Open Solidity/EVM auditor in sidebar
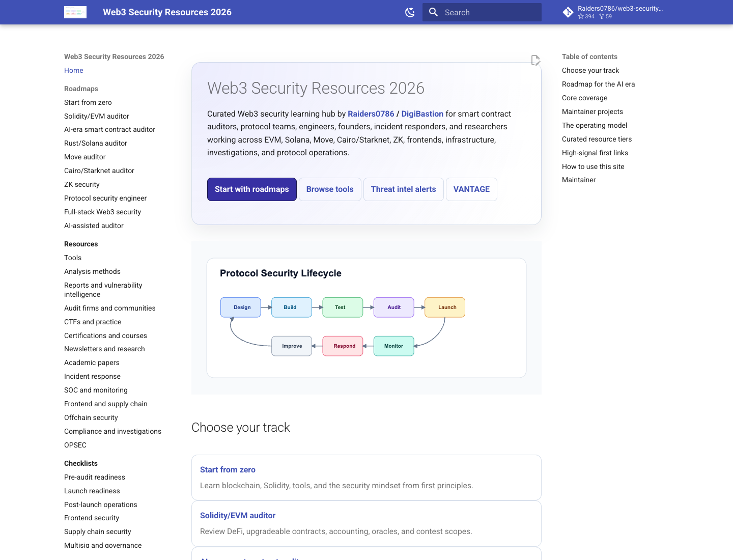733x560 pixels. [x=97, y=116]
